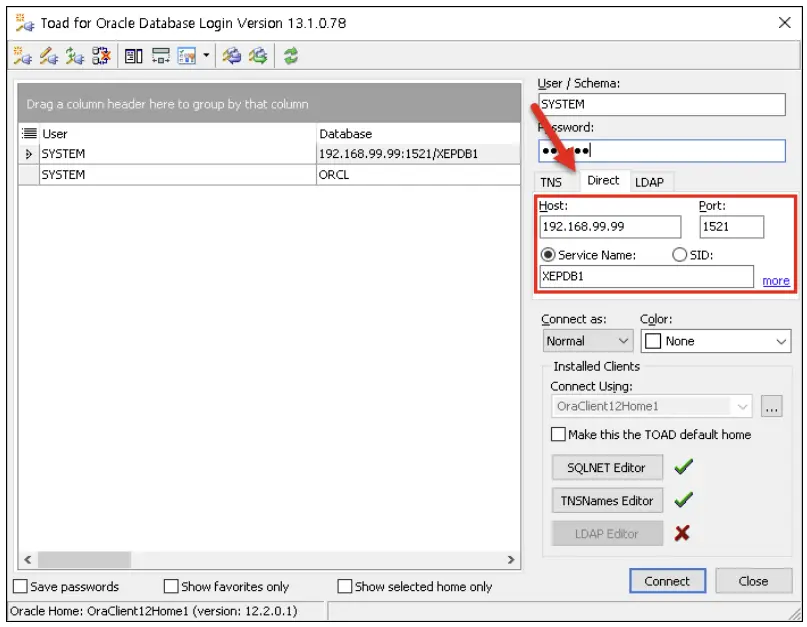The image size is (807, 627).
Task: Click the scroll right arrow of the grid
Action: (x=511, y=560)
